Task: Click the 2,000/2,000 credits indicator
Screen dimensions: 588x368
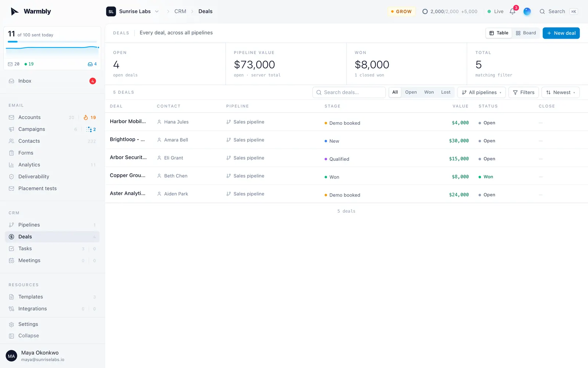Action: pos(450,11)
